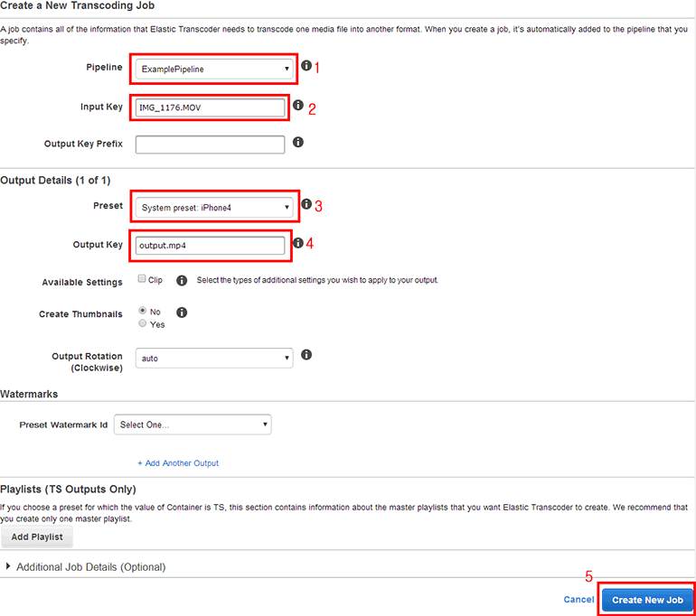Click the info icon for Create Thumbnails
Viewport: 696px width, 616px height.
182,313
